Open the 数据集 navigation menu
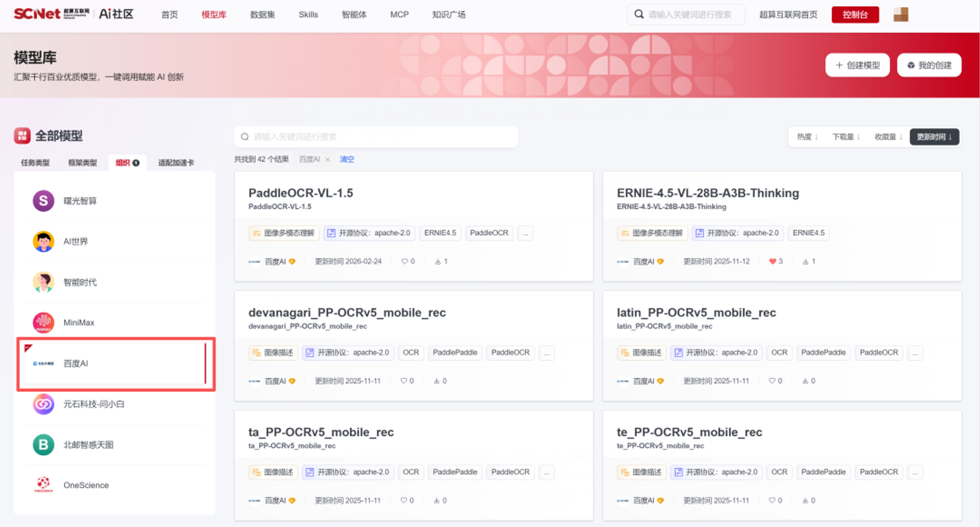The image size is (980, 527). tap(262, 14)
